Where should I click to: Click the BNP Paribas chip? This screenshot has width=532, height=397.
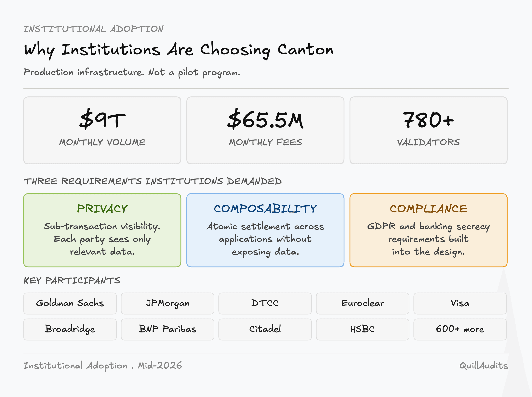(168, 329)
